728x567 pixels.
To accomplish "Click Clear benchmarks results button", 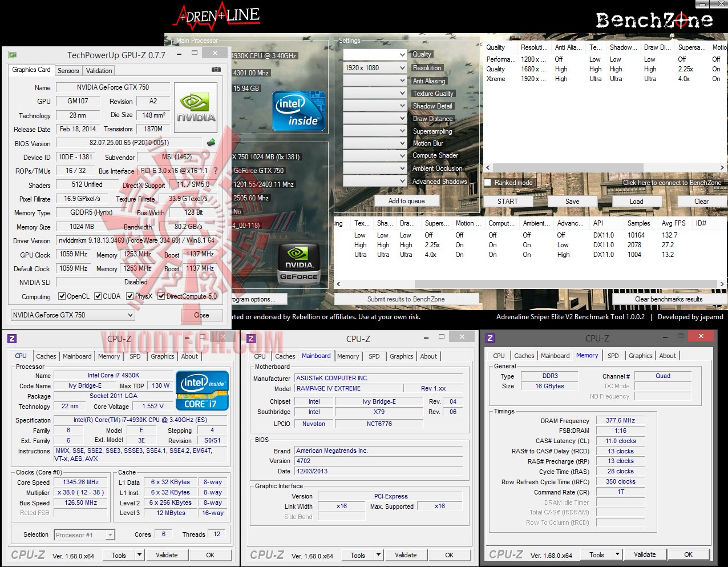I will 669,299.
